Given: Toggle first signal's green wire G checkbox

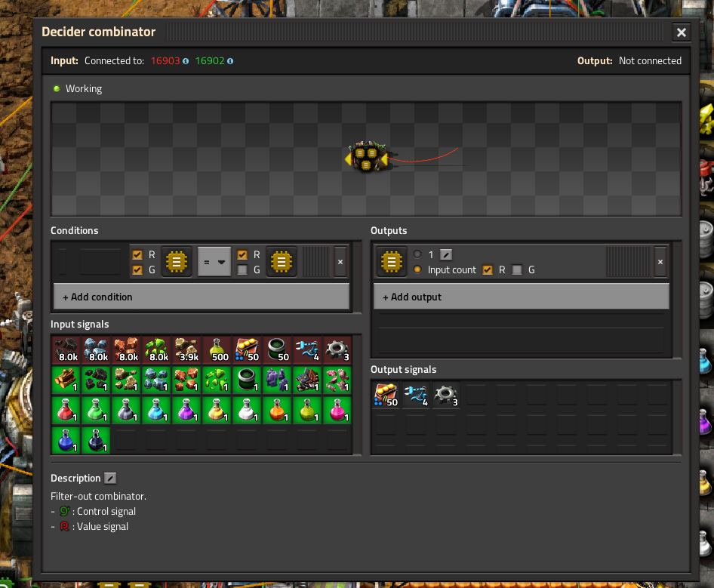Looking at the screenshot, I should pyautogui.click(x=137, y=270).
